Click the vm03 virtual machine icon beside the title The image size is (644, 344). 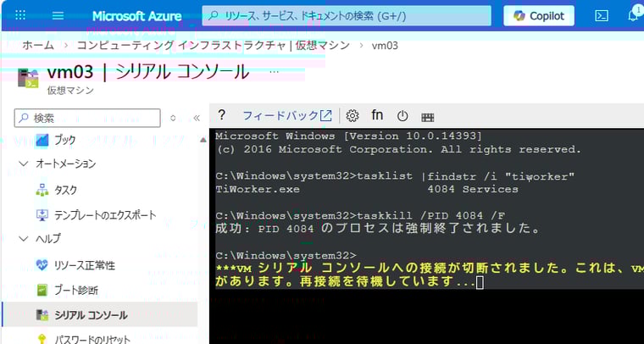click(28, 78)
